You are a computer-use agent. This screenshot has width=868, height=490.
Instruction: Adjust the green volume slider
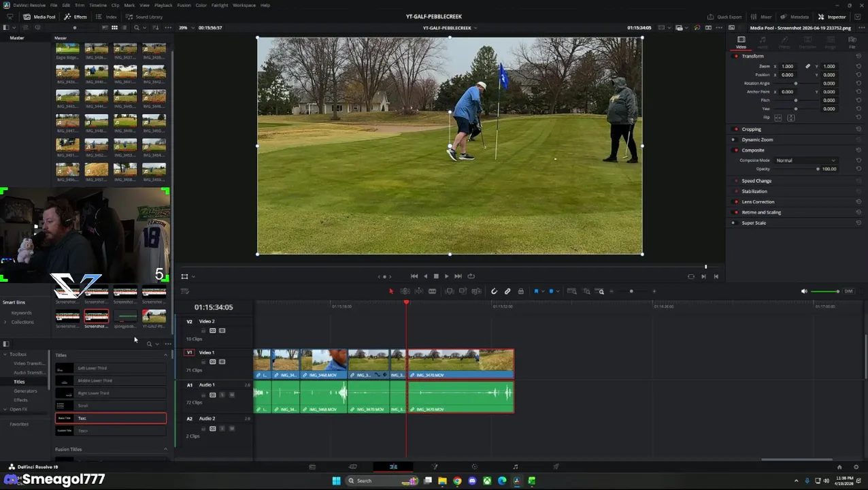click(x=825, y=291)
